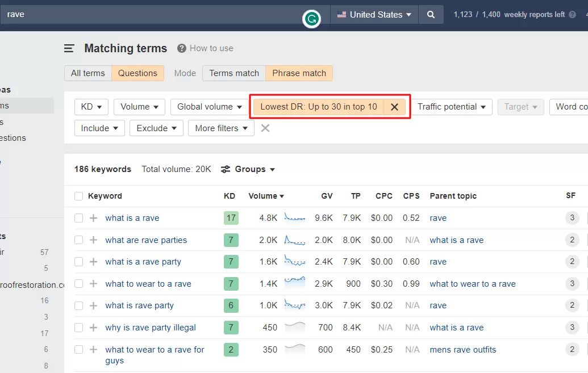588x373 pixels.
Task: Tick the checkbox for 'what are rave parties'
Action: (x=79, y=240)
